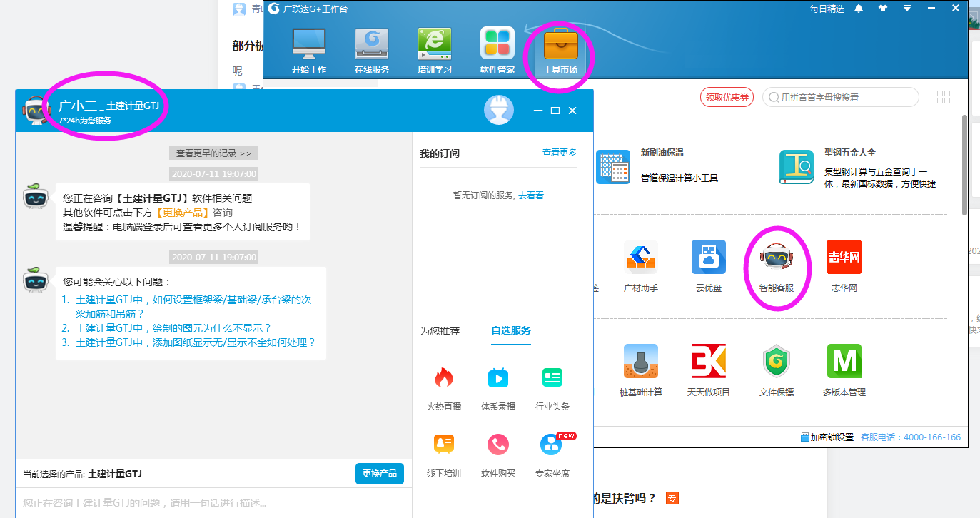The image size is (980, 518).
Task: Launch 桩基础计算 tool
Action: [x=641, y=370]
